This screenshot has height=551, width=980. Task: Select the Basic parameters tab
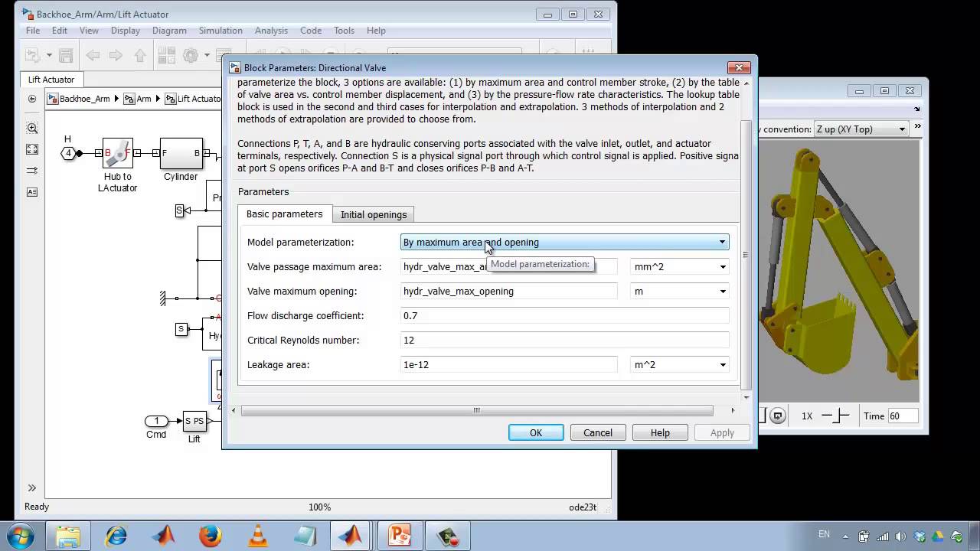pos(284,214)
